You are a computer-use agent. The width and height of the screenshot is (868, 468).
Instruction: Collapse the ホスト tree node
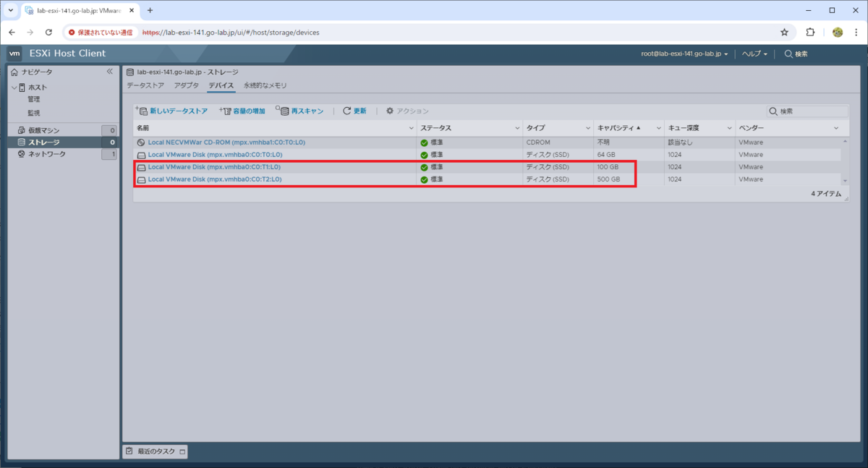pos(13,88)
